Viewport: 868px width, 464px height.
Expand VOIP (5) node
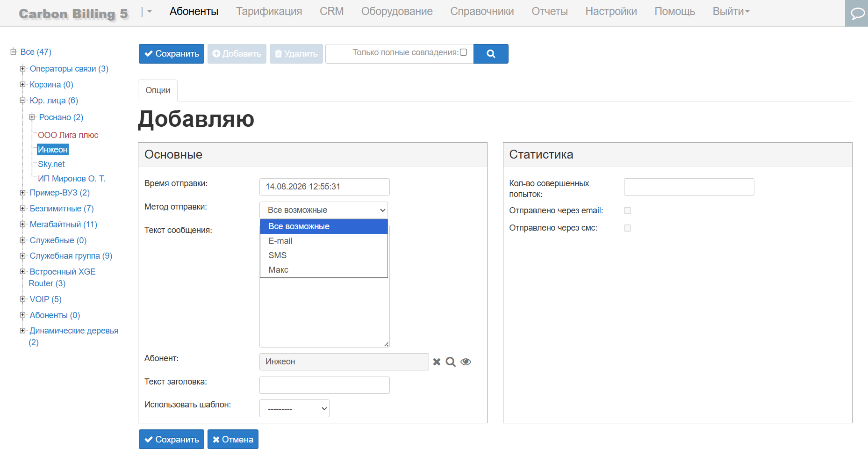pyautogui.click(x=22, y=299)
